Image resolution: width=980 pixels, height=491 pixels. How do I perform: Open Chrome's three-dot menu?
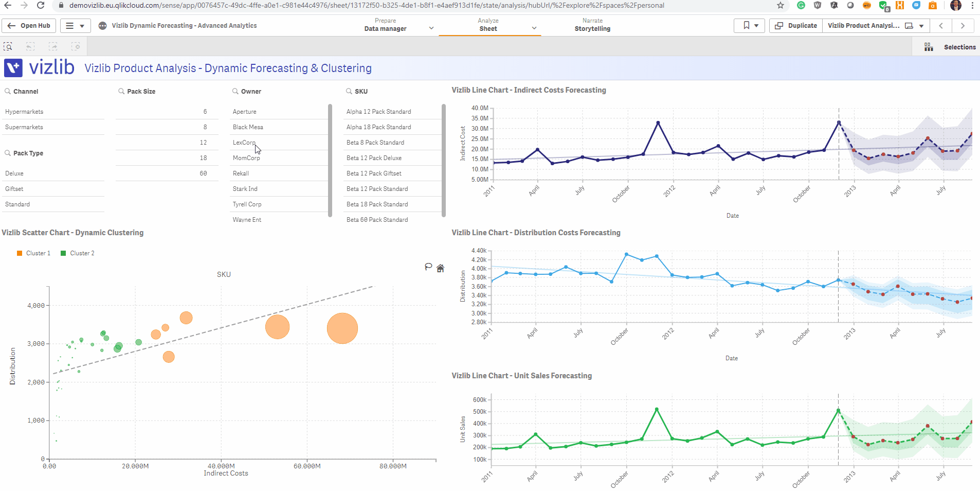[x=972, y=5]
